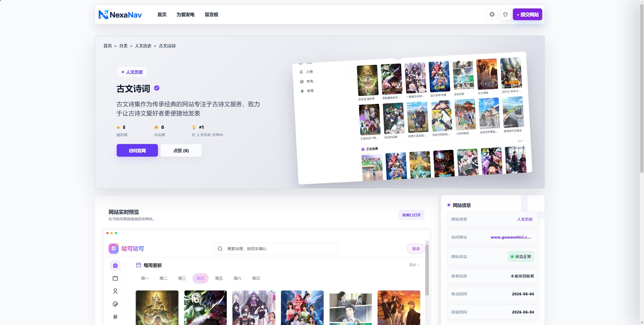The height and width of the screenshot is (325, 644).
Task: Select the 周日 tab
Action: (x=256, y=278)
